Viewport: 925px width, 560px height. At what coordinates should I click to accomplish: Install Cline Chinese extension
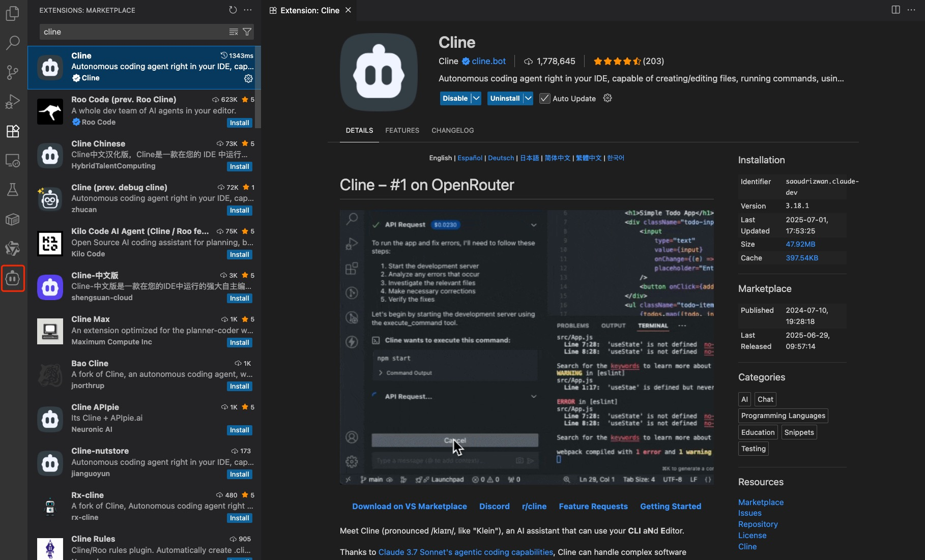239,166
